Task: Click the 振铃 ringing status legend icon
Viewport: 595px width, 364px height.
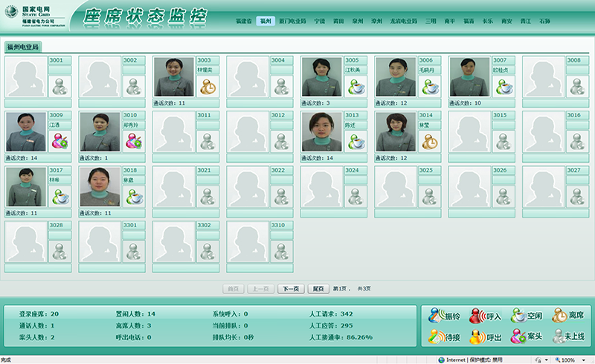Action: pyautogui.click(x=436, y=316)
